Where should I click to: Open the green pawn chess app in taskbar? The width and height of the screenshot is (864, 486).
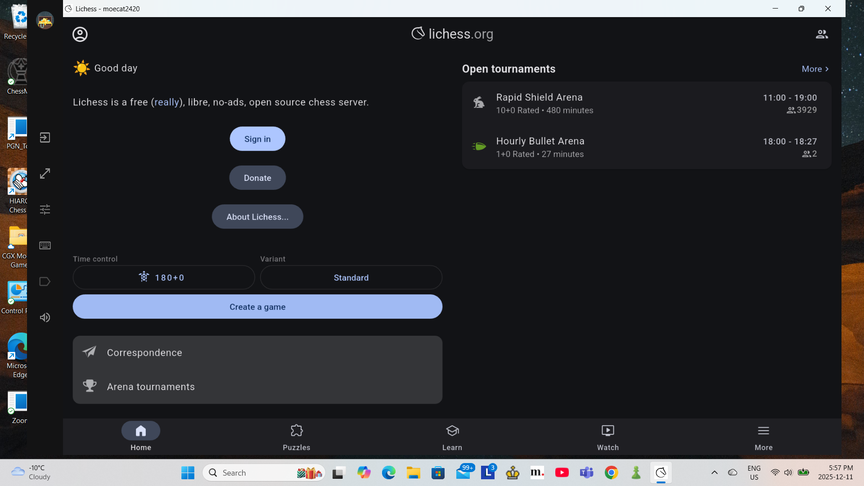[636, 473]
